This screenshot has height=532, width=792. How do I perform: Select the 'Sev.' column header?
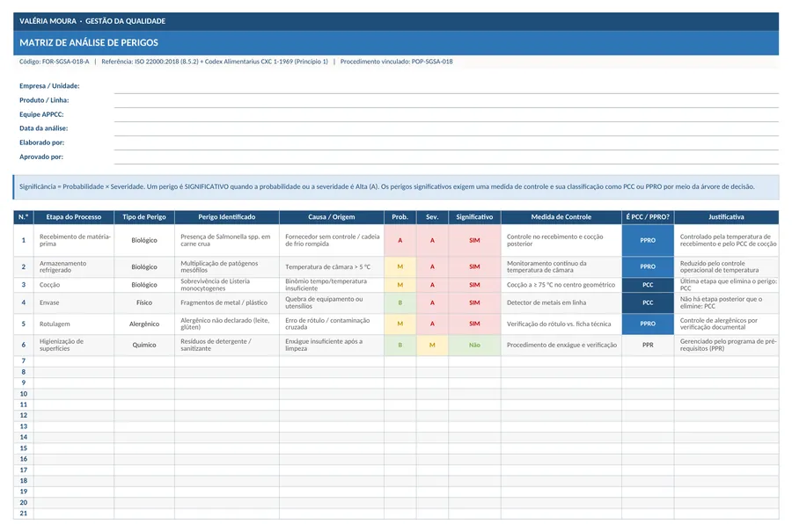pos(432,217)
